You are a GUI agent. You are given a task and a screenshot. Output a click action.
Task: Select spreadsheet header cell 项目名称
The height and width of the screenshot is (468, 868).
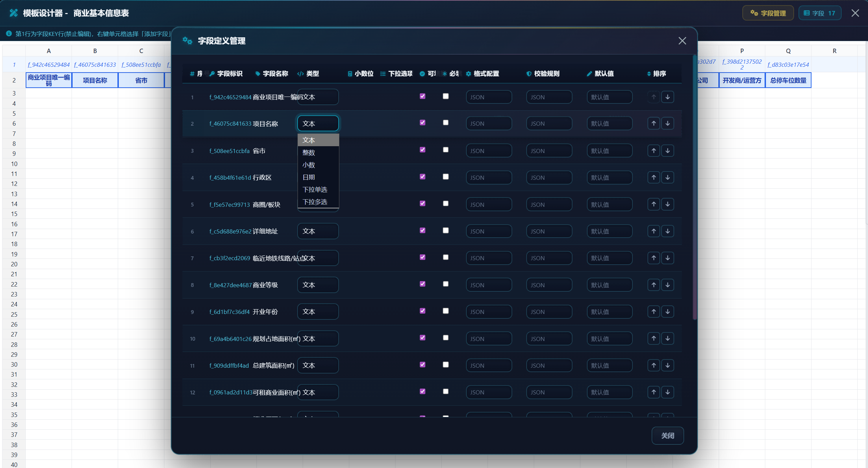pyautogui.click(x=95, y=80)
